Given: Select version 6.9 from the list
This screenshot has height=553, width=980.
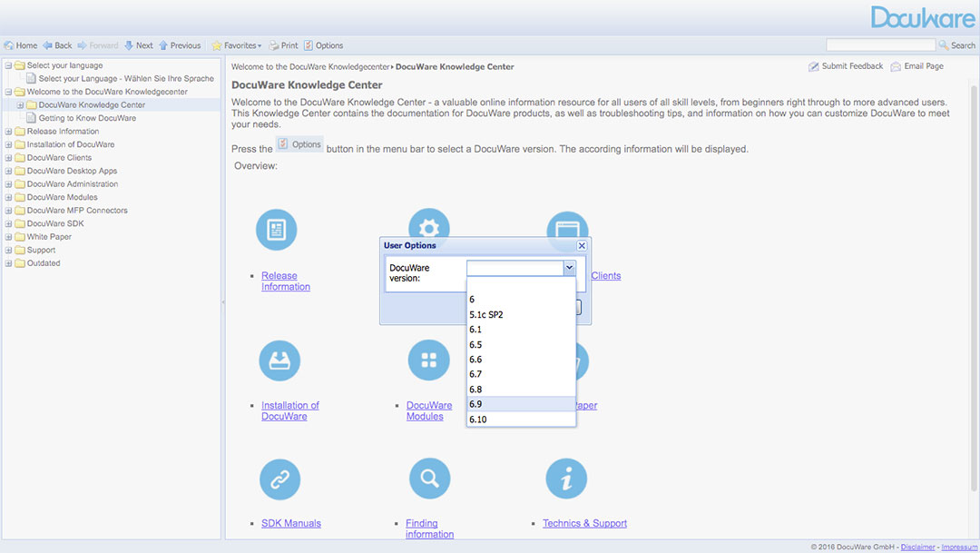Looking at the screenshot, I should [521, 404].
